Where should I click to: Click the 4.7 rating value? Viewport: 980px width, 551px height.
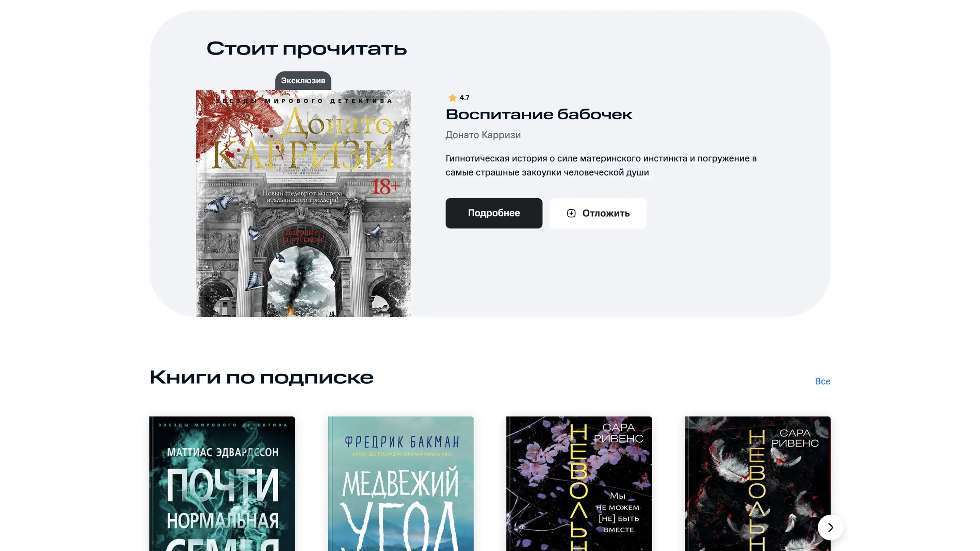tap(464, 98)
